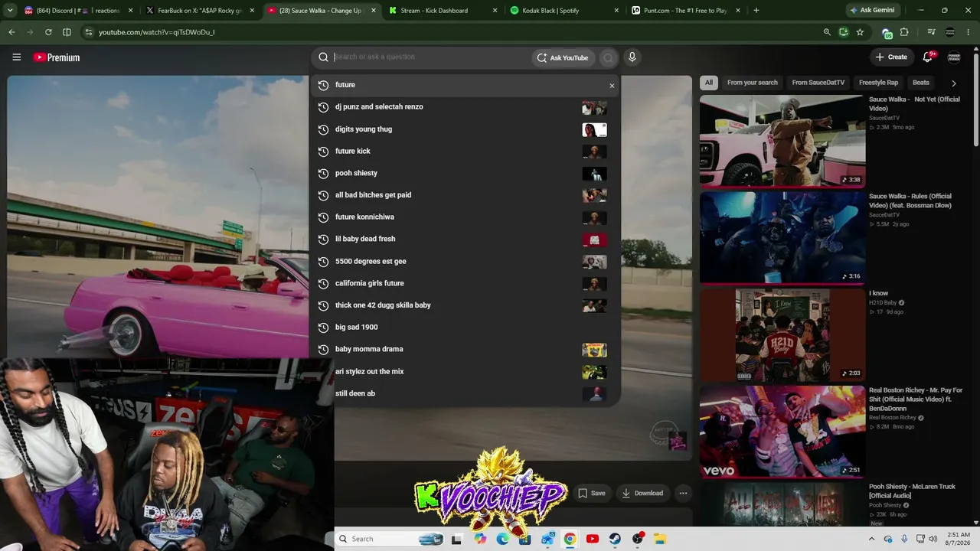This screenshot has height=551, width=980.
Task: Open site information icon in address bar
Action: 89,32
